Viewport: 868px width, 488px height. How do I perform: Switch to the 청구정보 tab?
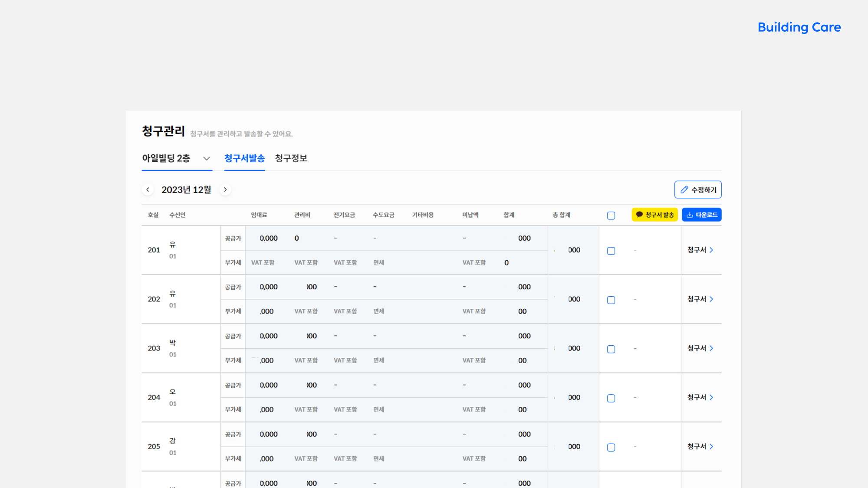291,158
